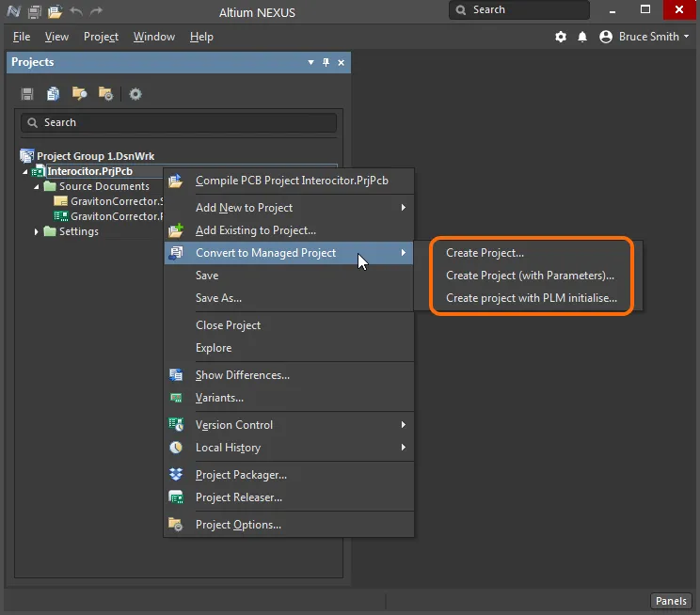Open Project Packager
The image size is (700, 615).
[x=289, y=475]
